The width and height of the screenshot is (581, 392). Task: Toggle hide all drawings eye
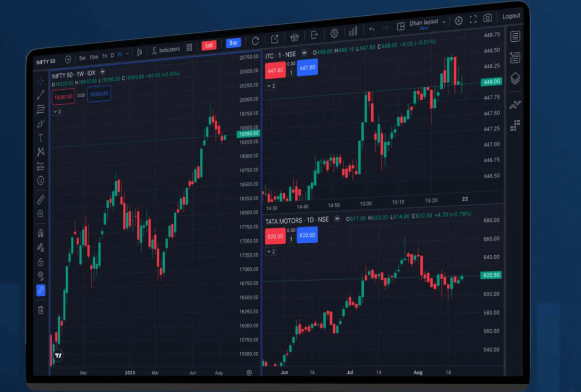coord(41,276)
